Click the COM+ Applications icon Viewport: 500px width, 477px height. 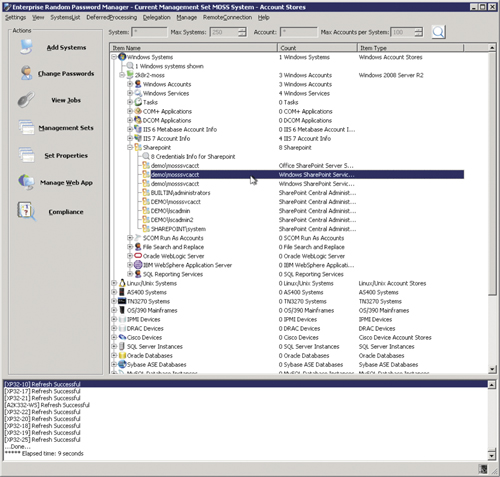138,111
